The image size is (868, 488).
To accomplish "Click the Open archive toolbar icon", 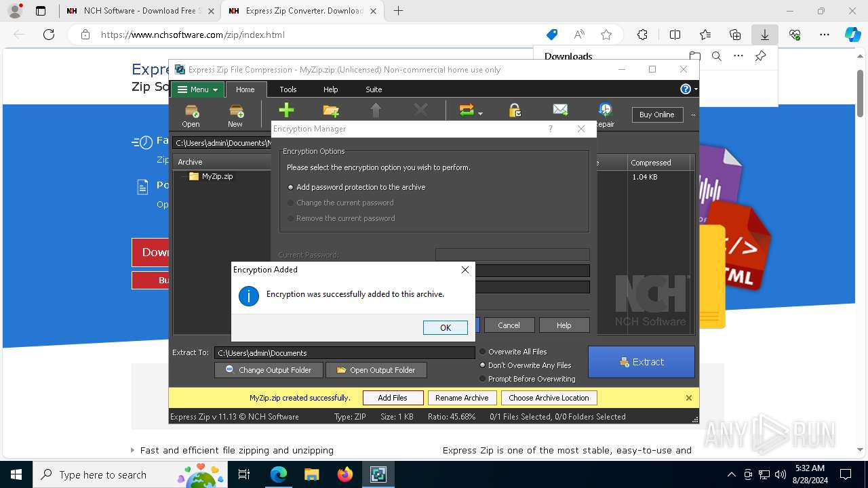I will (x=191, y=115).
